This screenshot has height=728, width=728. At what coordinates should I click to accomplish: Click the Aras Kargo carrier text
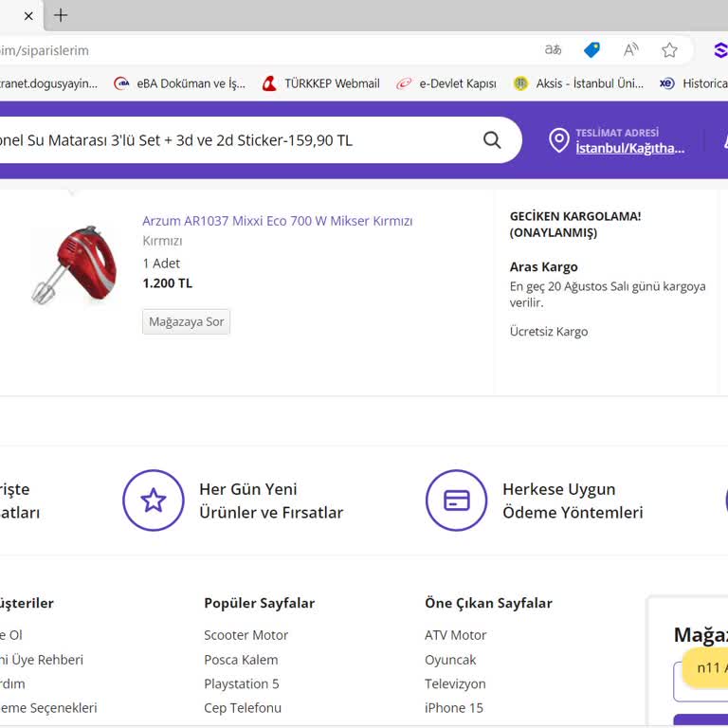(544, 267)
